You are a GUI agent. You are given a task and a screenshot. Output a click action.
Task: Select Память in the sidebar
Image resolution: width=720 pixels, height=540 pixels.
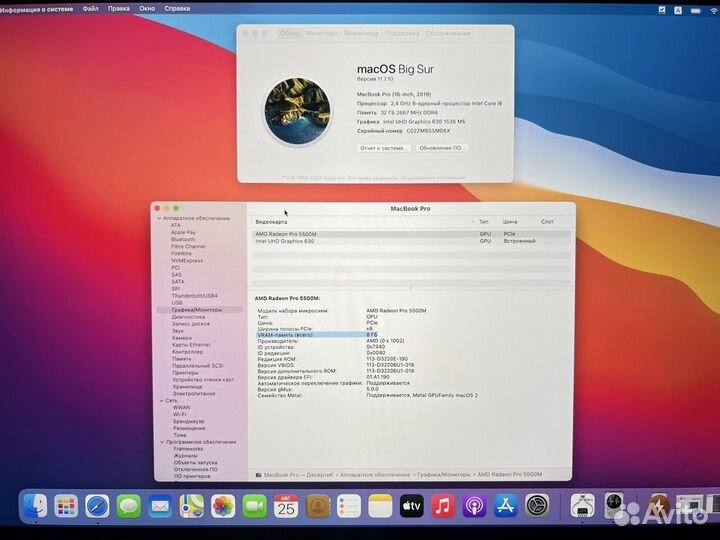[181, 359]
